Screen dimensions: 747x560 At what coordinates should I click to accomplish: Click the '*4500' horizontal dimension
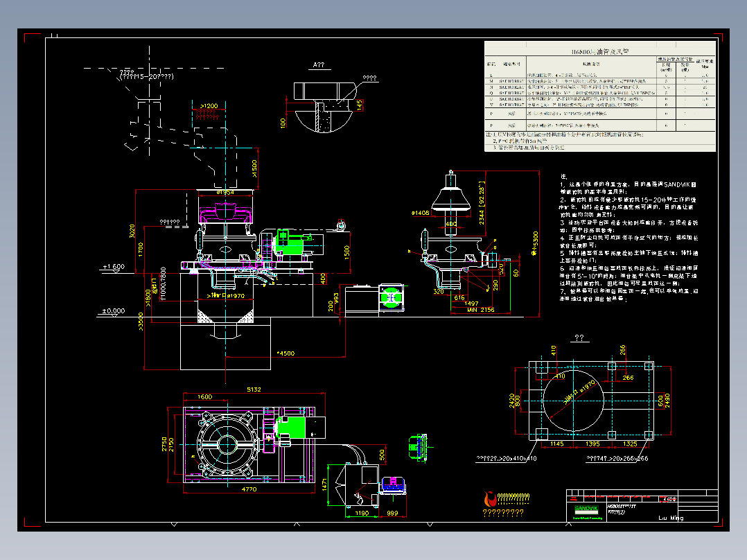coord(285,353)
